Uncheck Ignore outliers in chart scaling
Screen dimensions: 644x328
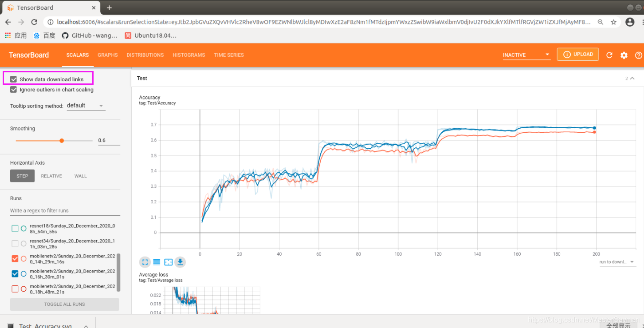14,89
